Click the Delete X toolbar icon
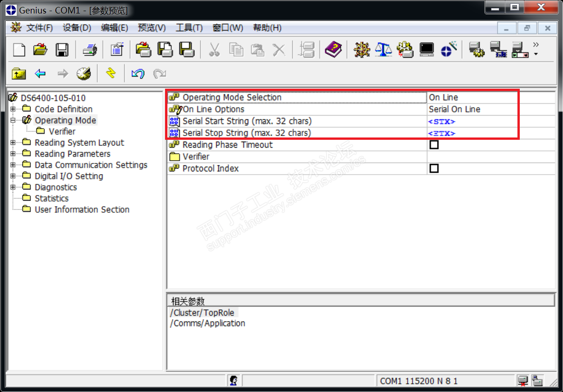This screenshot has width=563, height=392. point(278,49)
